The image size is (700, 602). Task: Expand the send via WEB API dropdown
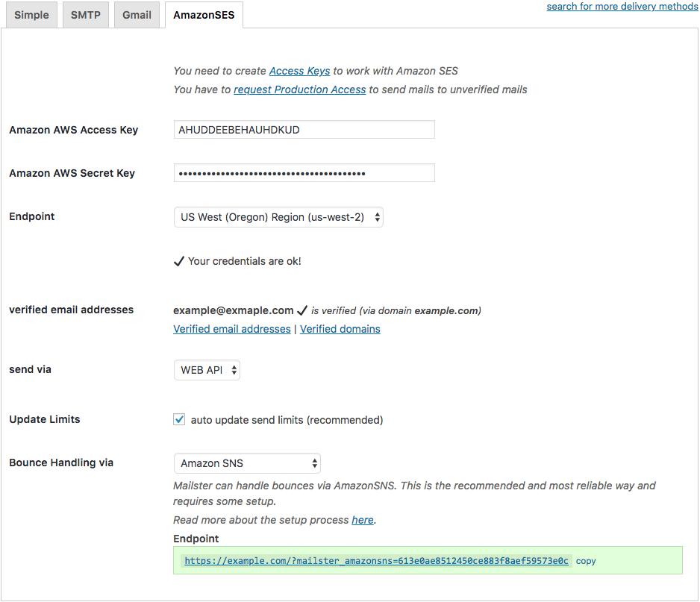207,370
